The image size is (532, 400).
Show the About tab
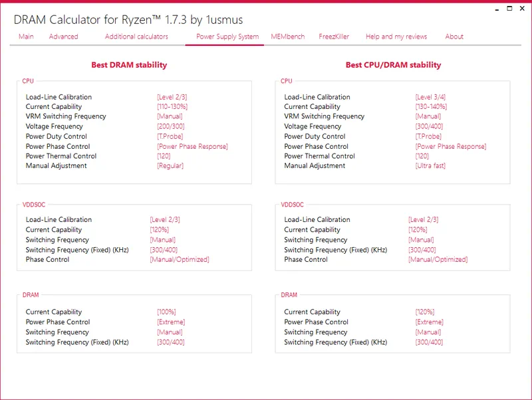(x=454, y=37)
